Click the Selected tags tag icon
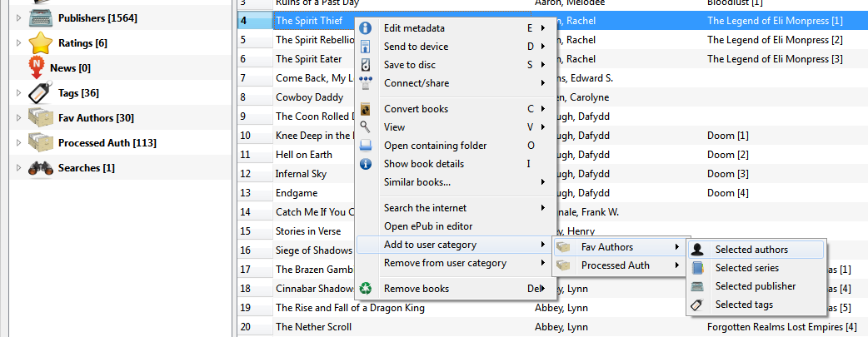Screen dimensions: 868x337 click(x=698, y=305)
